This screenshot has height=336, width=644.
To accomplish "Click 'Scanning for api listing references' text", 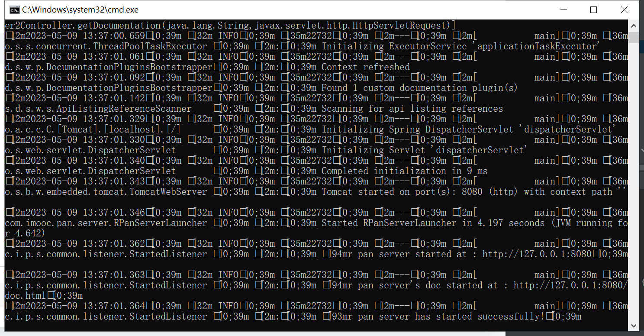I will coord(412,109).
